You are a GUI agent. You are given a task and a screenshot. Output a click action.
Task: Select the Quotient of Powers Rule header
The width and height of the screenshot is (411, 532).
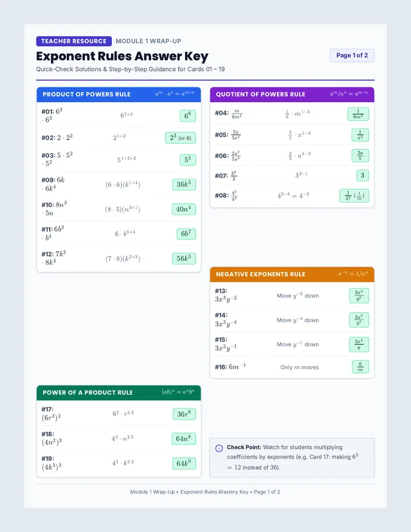point(292,94)
